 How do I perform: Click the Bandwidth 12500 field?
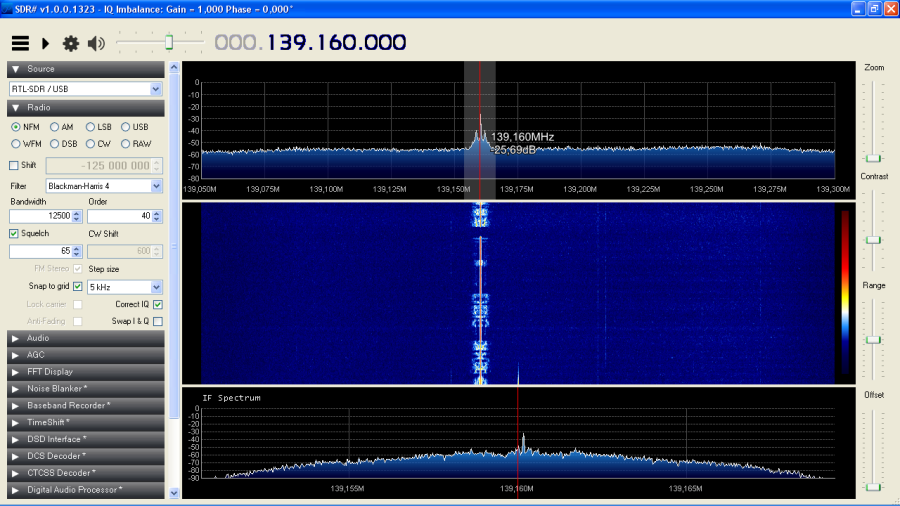click(40, 216)
